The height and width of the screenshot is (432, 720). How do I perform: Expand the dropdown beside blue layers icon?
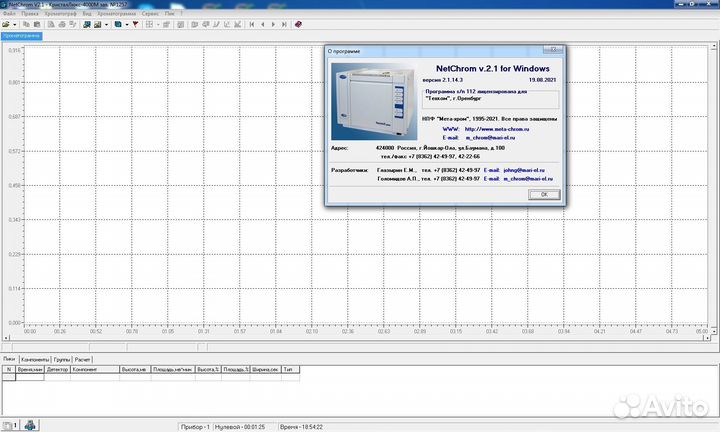coord(127,24)
